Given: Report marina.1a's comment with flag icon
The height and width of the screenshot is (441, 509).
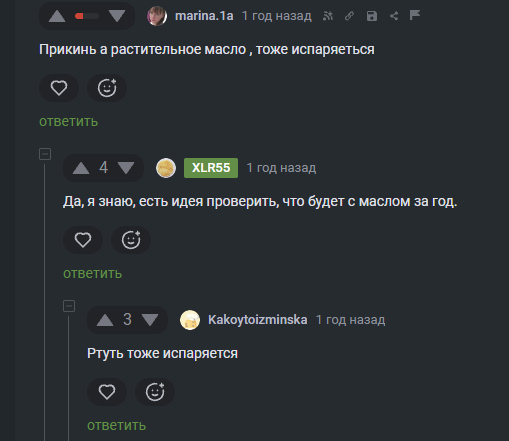Looking at the screenshot, I should (415, 15).
